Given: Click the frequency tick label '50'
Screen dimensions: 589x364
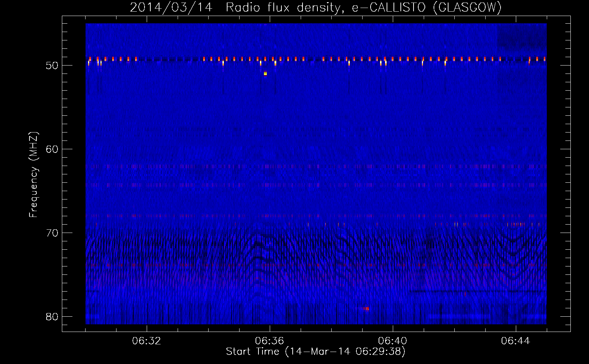Looking at the screenshot, I should tap(52, 66).
